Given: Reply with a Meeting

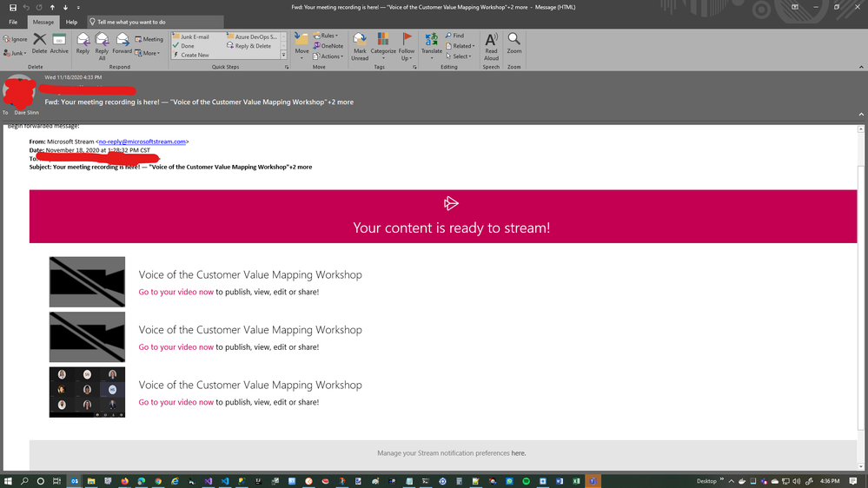Looking at the screenshot, I should (149, 39).
